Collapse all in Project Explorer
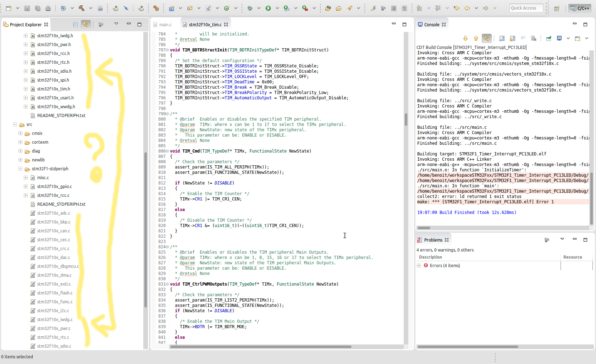596x364 pixels. [76, 24]
